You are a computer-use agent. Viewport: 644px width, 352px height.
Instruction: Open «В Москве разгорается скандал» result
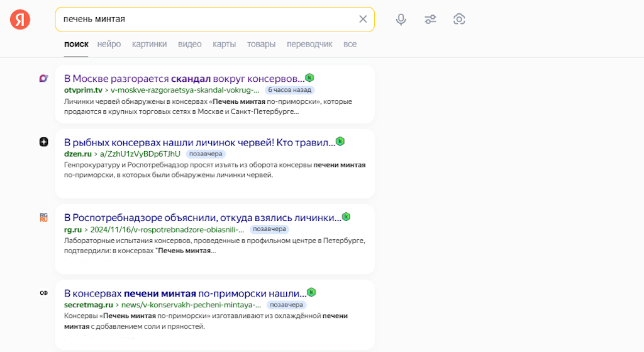(x=184, y=79)
